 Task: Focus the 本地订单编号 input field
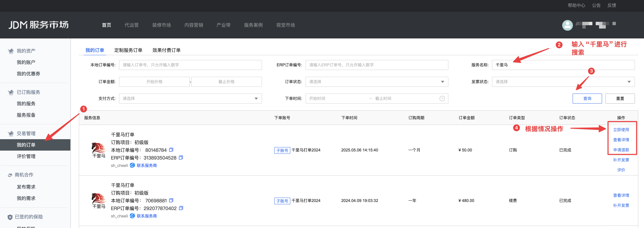pos(190,65)
